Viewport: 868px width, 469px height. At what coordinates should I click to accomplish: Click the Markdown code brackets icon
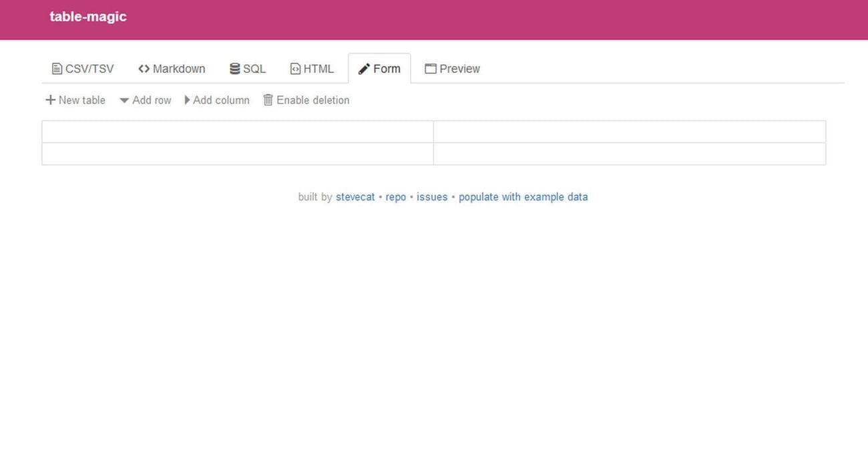click(144, 69)
